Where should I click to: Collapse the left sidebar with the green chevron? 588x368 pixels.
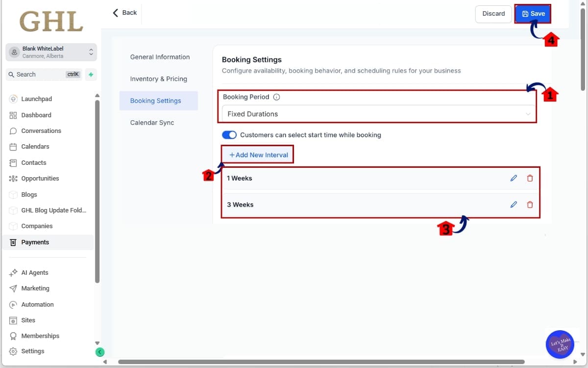[100, 352]
